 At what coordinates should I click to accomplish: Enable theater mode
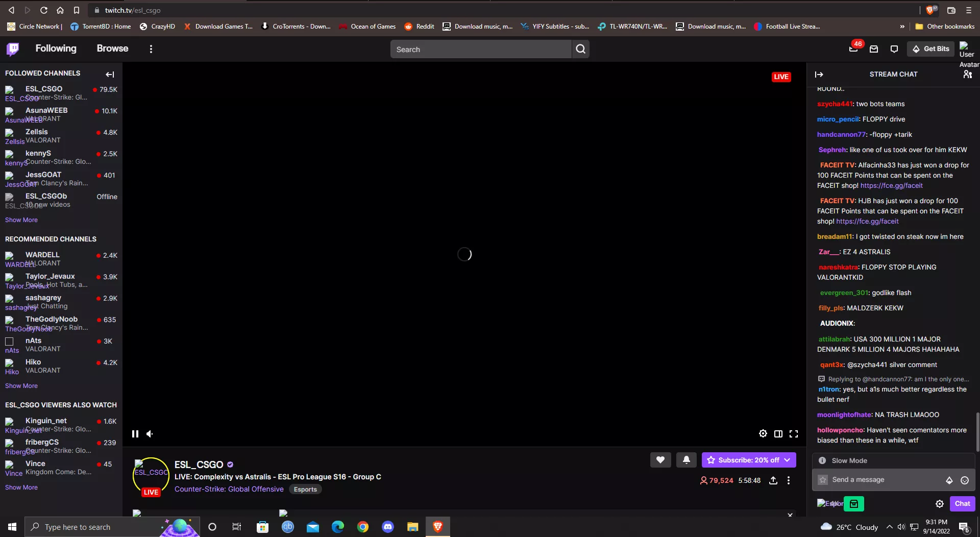point(778,433)
